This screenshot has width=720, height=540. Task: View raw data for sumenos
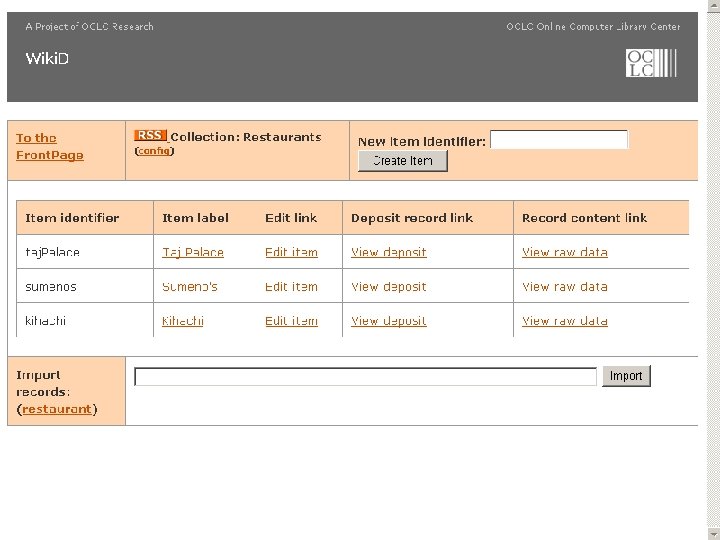[565, 287]
